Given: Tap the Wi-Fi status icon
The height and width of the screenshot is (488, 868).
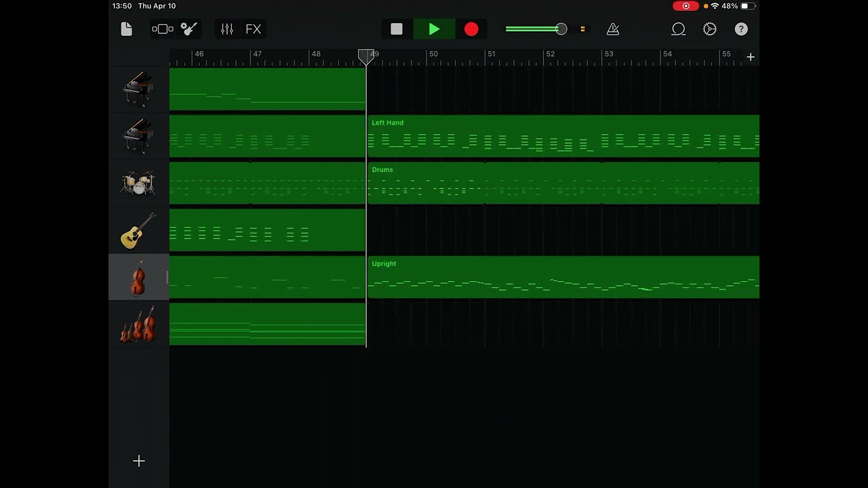Looking at the screenshot, I should point(715,6).
